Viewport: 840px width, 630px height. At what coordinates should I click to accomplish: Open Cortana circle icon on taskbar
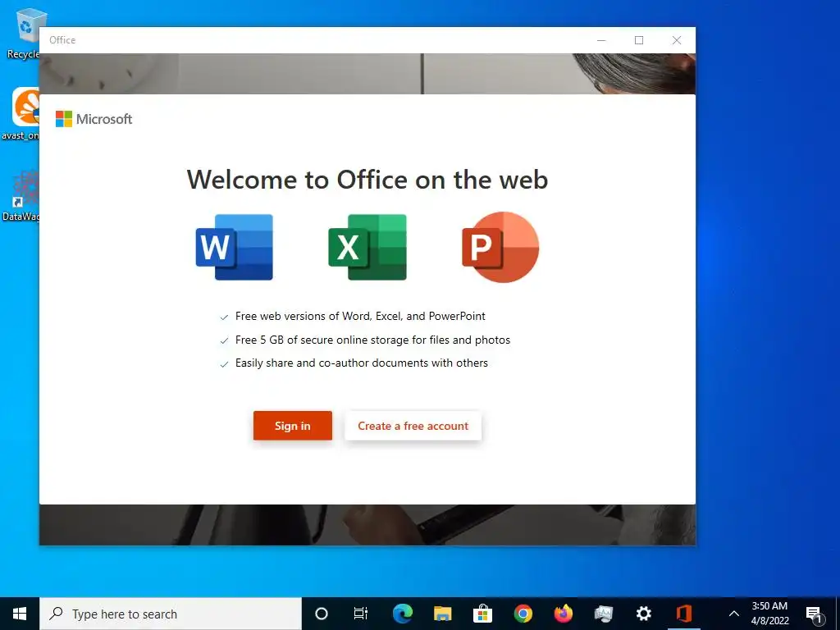pyautogui.click(x=322, y=614)
